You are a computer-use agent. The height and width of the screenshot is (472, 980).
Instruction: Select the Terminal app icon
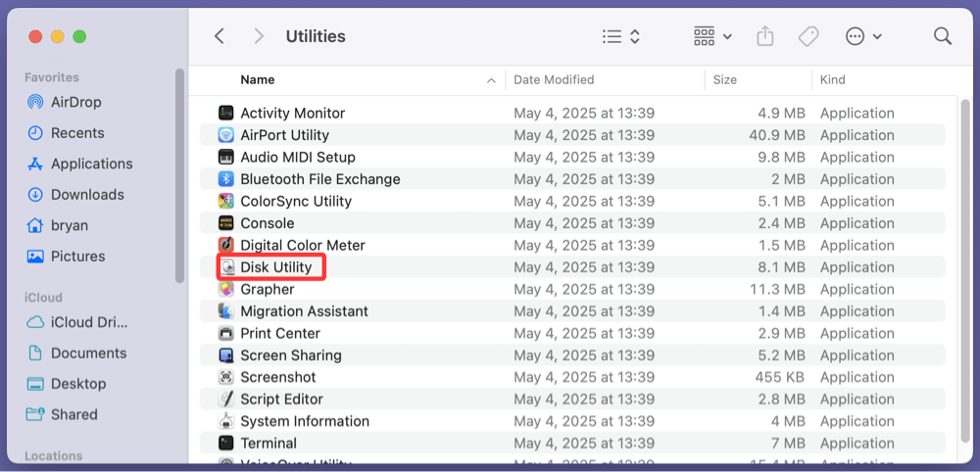[225, 444]
